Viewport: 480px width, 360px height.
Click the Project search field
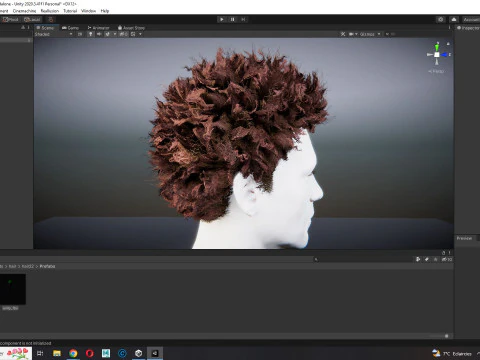coord(363,259)
